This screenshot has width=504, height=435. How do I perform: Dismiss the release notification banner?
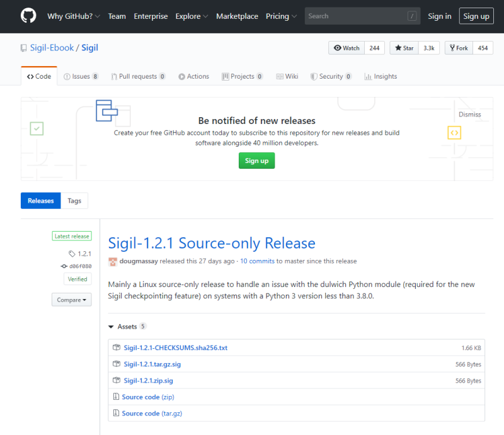click(x=469, y=115)
